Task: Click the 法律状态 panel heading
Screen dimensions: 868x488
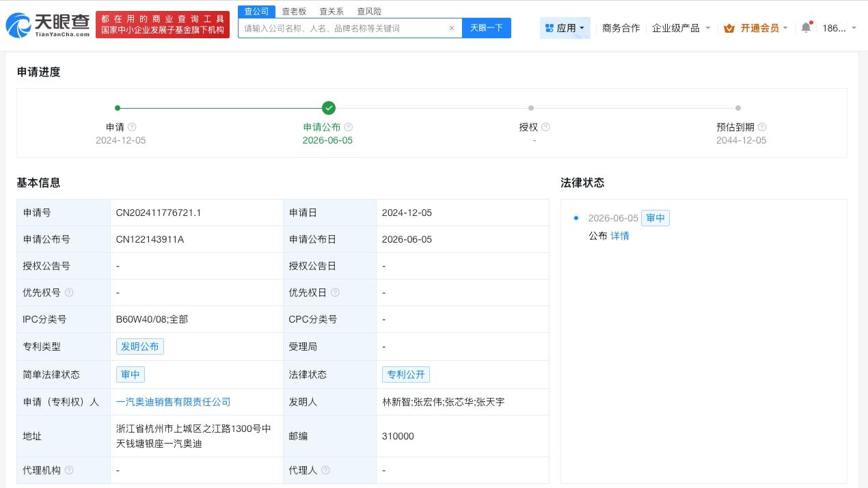Action: tap(582, 182)
